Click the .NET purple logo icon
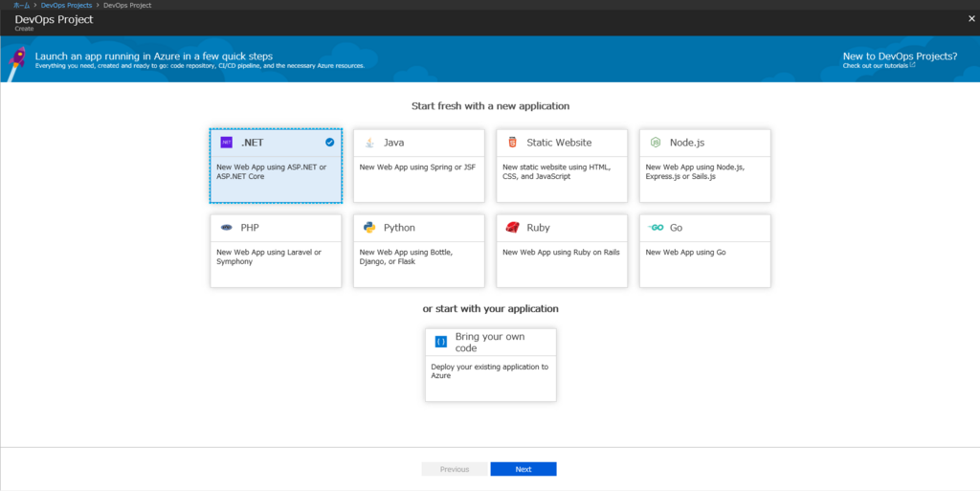 [x=226, y=143]
